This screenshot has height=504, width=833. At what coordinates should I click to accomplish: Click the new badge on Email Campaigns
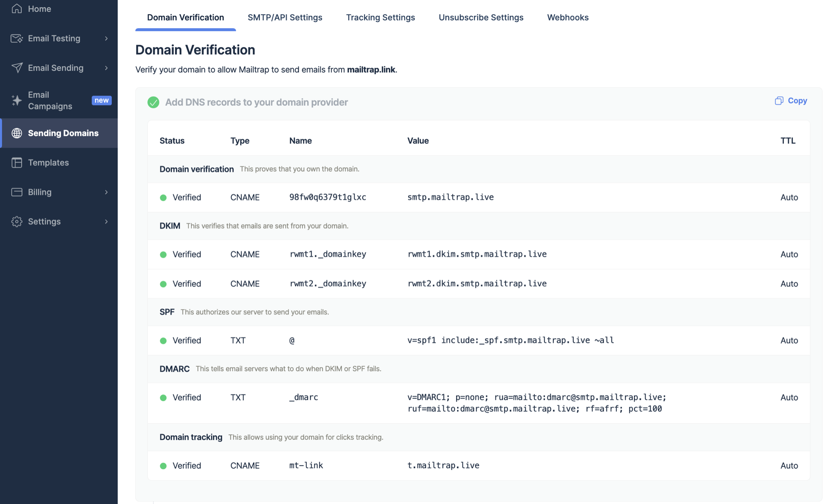pyautogui.click(x=101, y=100)
